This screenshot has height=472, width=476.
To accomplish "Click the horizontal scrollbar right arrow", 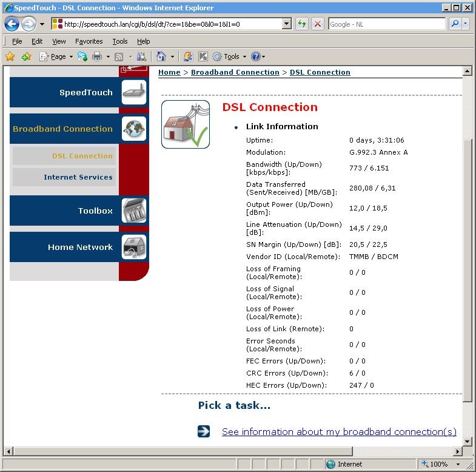I will pos(458,451).
